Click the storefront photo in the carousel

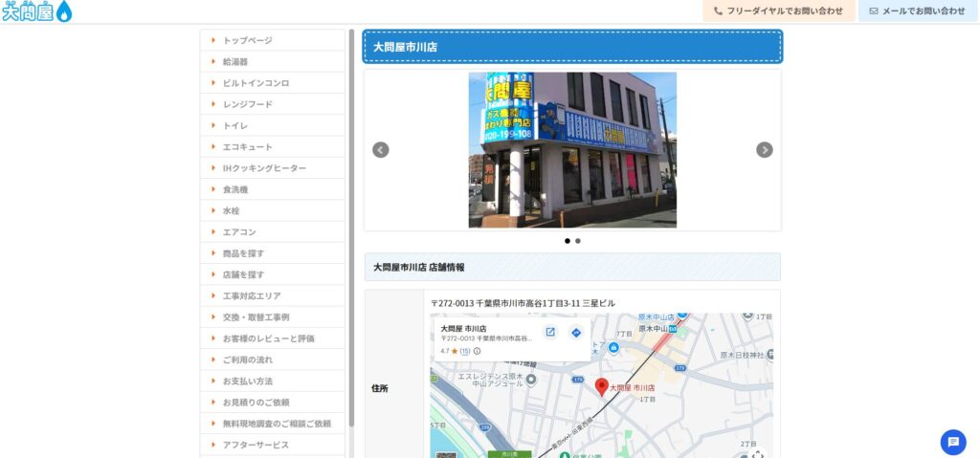[x=572, y=150]
